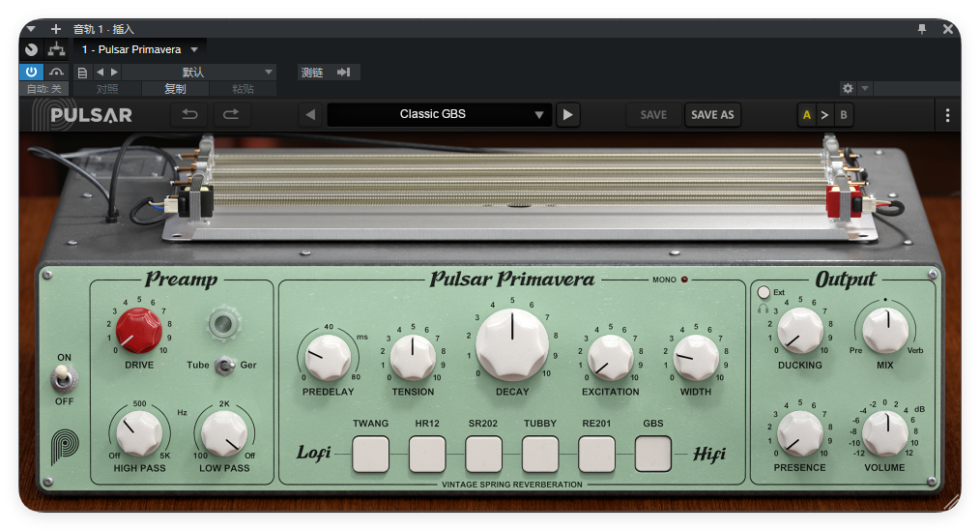Click the DUCKING knob
The height and width of the screenshot is (531, 980).
(x=800, y=330)
